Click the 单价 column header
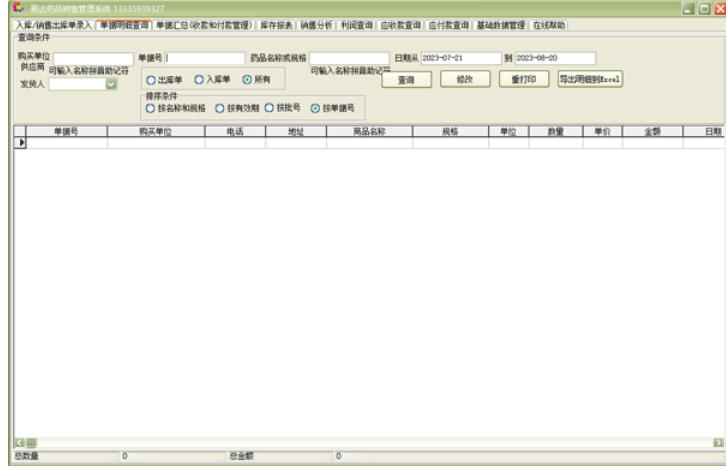Image resolution: width=726 pixels, height=468 pixels. pyautogui.click(x=602, y=131)
